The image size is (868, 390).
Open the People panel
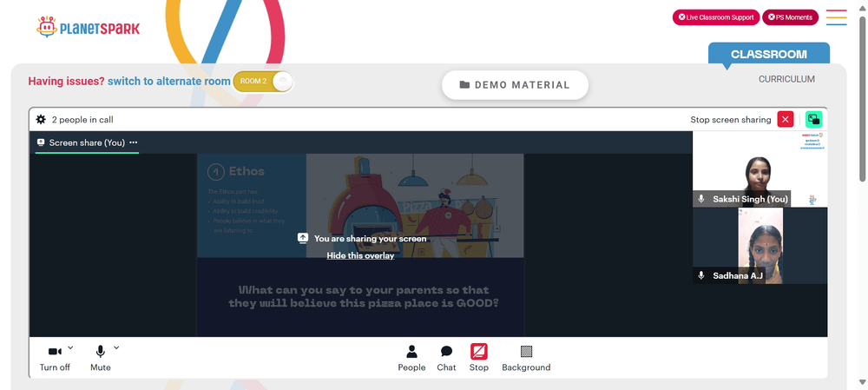click(x=411, y=358)
